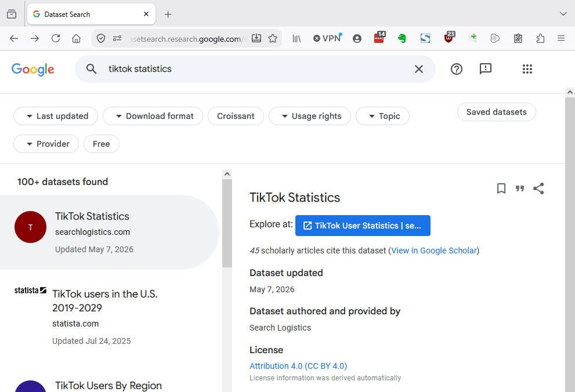
Task: Select the TikTok Statistics searchlogistics.com result
Action: click(109, 233)
